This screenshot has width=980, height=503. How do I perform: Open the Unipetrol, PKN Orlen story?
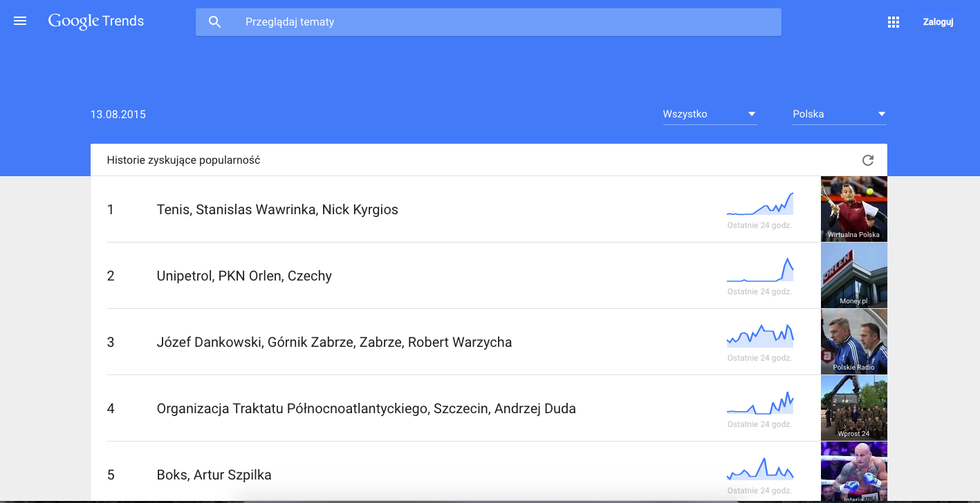tap(244, 276)
